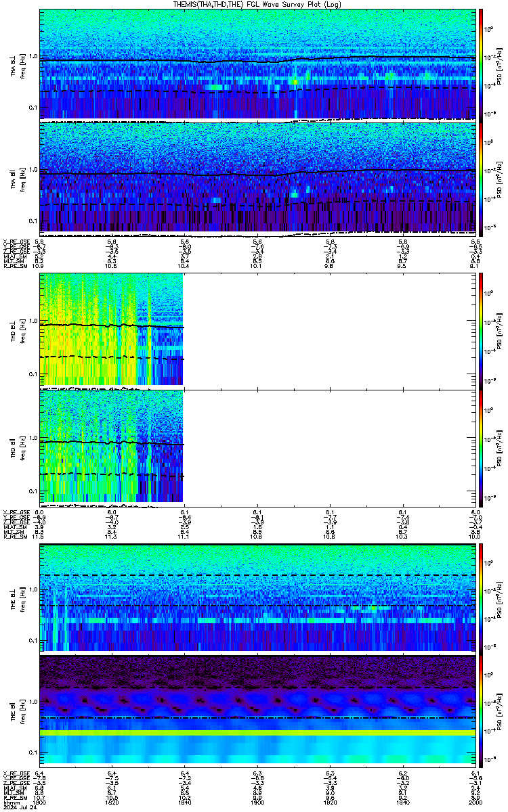The image size is (508, 812).
Task: Click the 1900 time tick label
Action: coord(257,802)
